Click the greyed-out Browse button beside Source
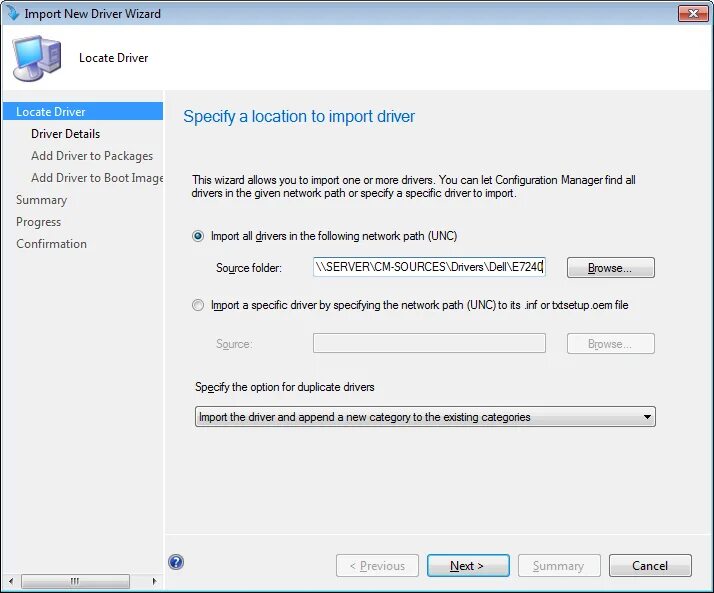714x593 pixels. (611, 343)
